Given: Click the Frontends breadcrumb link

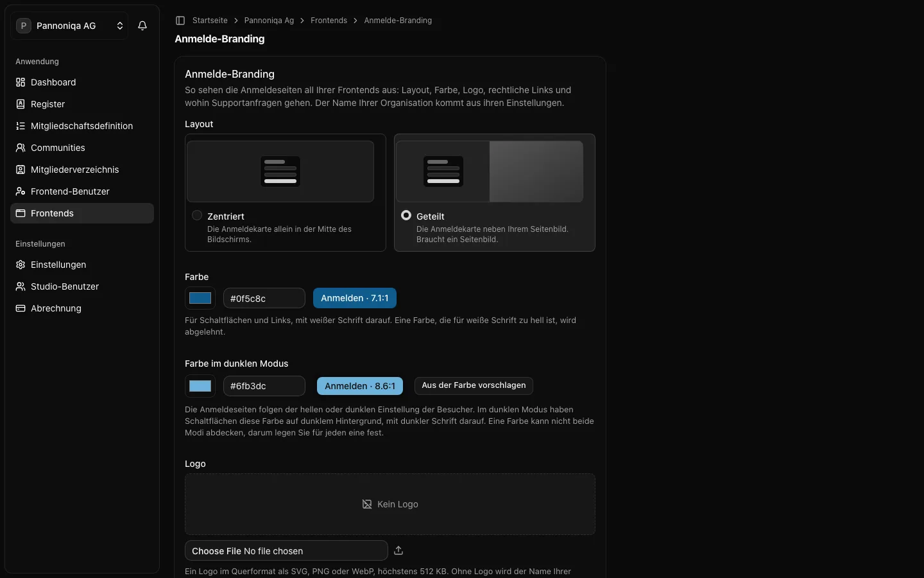Looking at the screenshot, I should 329,21.
